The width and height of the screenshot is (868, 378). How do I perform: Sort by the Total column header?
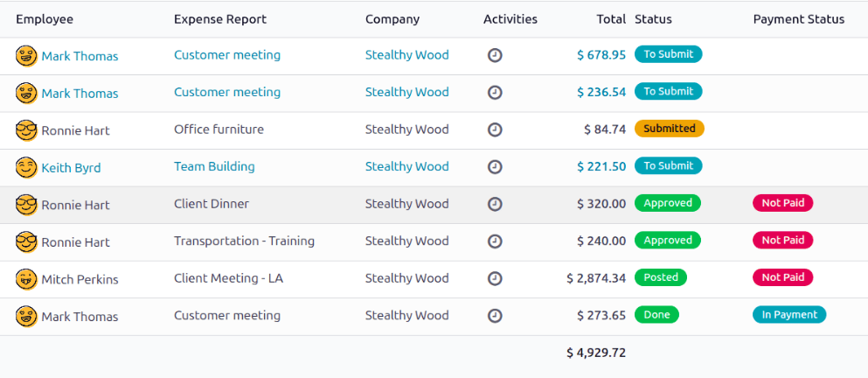pos(611,19)
